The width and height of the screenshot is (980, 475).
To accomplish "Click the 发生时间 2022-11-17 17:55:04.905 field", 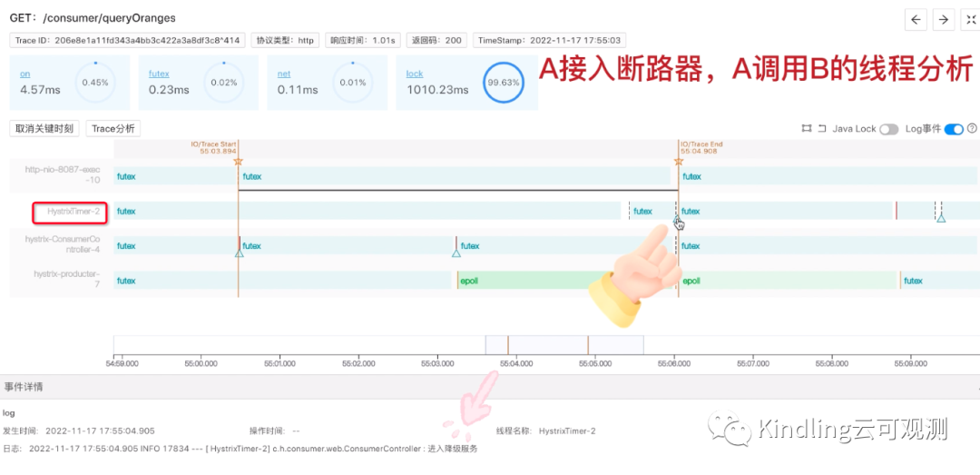I will click(79, 431).
